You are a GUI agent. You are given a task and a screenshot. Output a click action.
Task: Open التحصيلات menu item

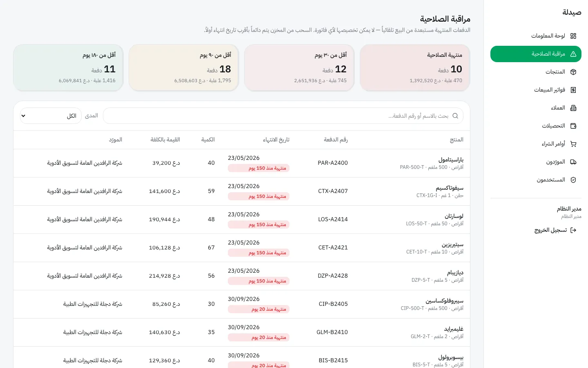[536, 126]
